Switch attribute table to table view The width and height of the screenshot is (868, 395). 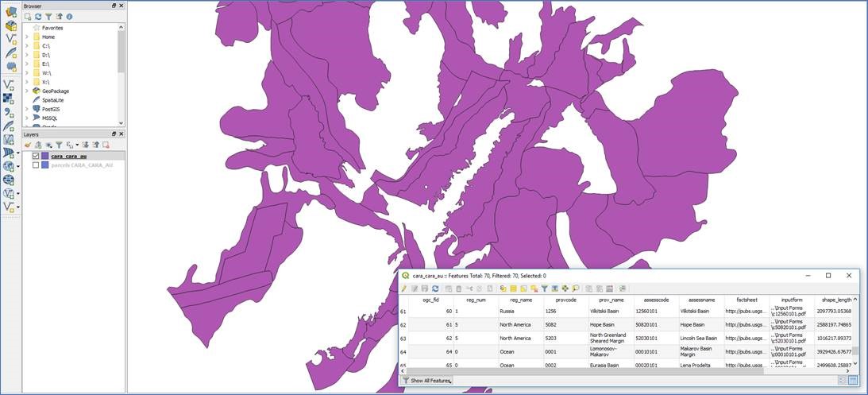pos(852,380)
